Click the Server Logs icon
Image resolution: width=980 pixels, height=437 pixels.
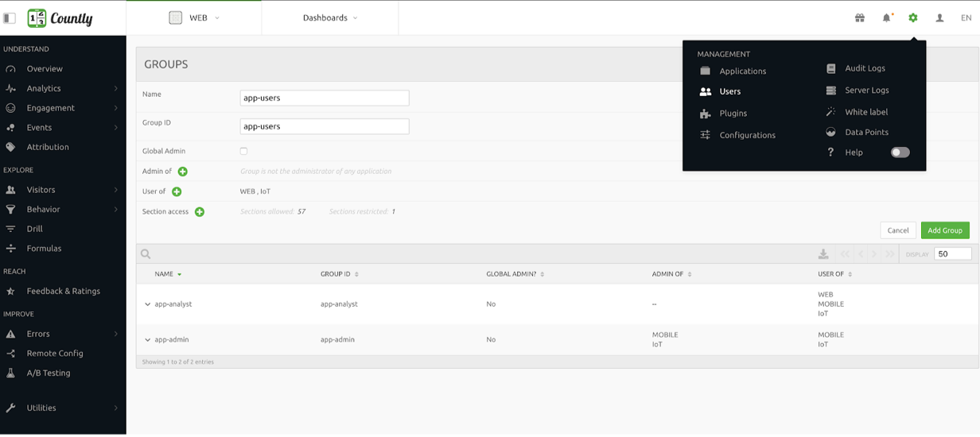831,91
